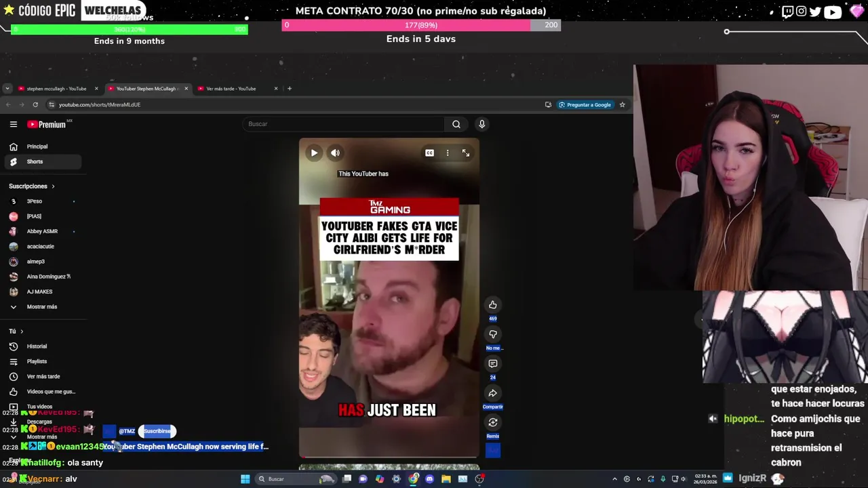The width and height of the screenshot is (868, 488).
Task: Expand the Suscripciones section
Action: tap(32, 186)
